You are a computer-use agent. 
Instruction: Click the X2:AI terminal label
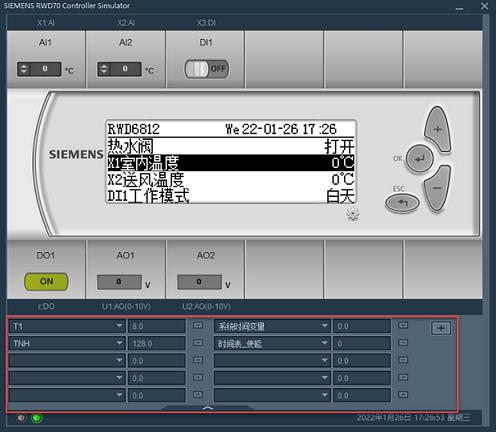click(x=126, y=23)
